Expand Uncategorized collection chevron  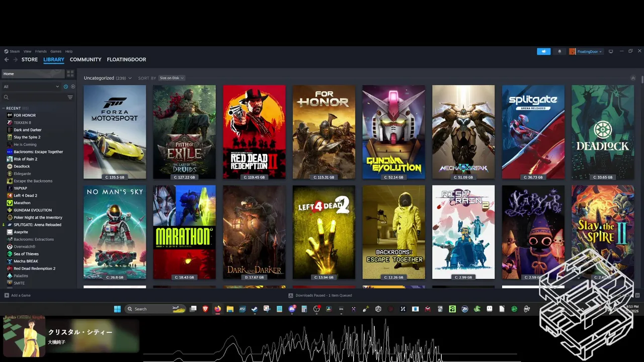[130, 78]
